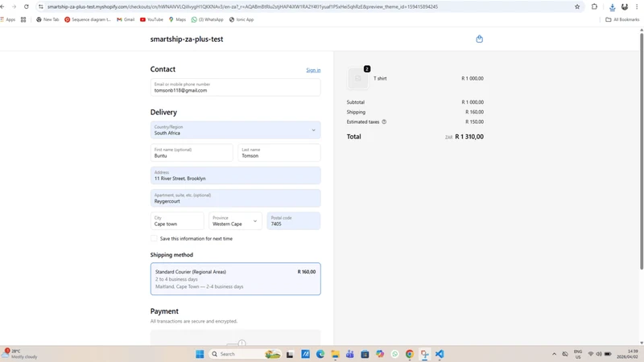Click the Postal code field
Viewport: 644px width, 362px height.
click(294, 220)
